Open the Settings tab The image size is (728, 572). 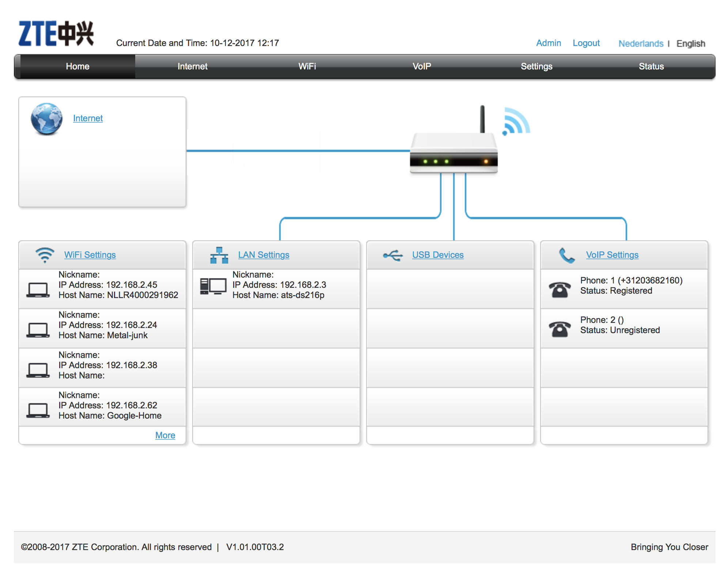coord(536,66)
